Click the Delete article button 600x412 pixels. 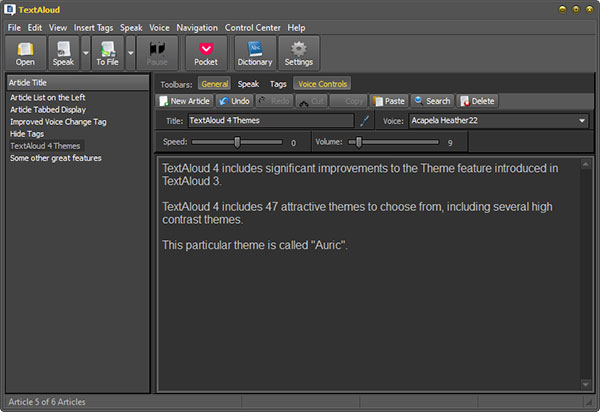(x=478, y=101)
